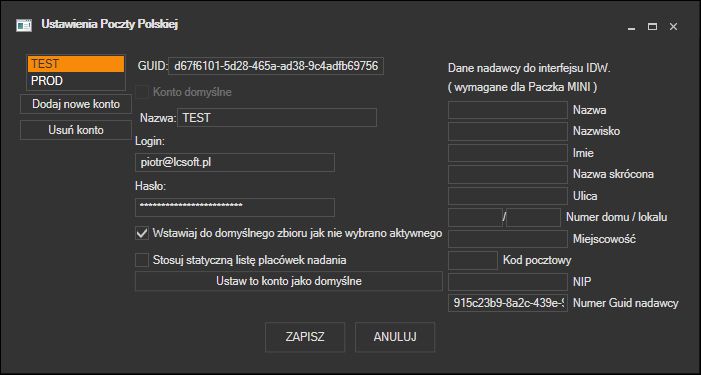Click the Hasło: label
Image resolution: width=701 pixels, height=375 pixels.
tap(151, 186)
